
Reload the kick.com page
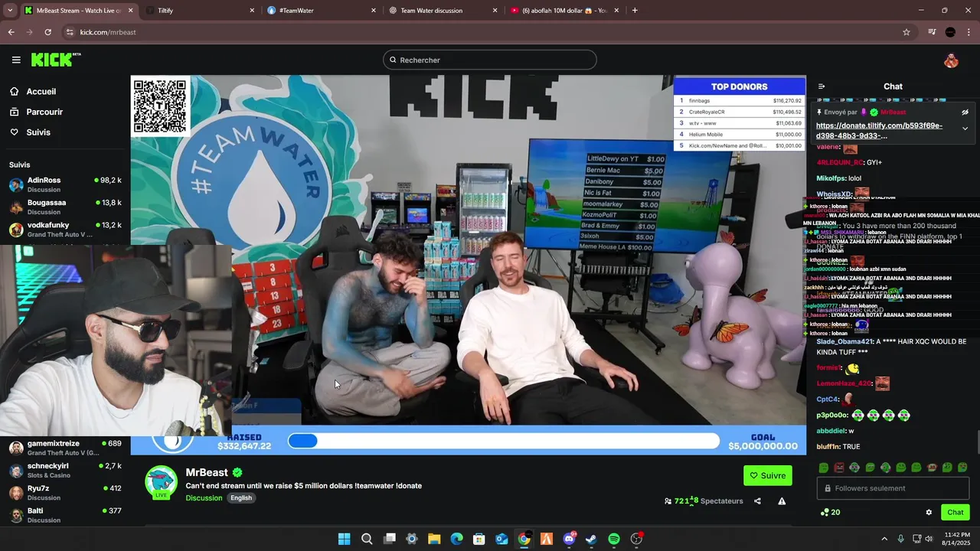tap(47, 32)
